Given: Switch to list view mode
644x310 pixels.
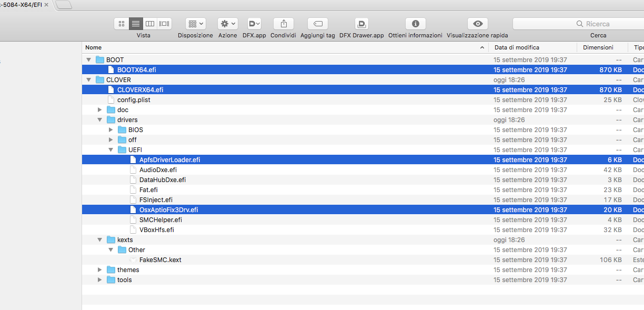Looking at the screenshot, I should (x=136, y=24).
